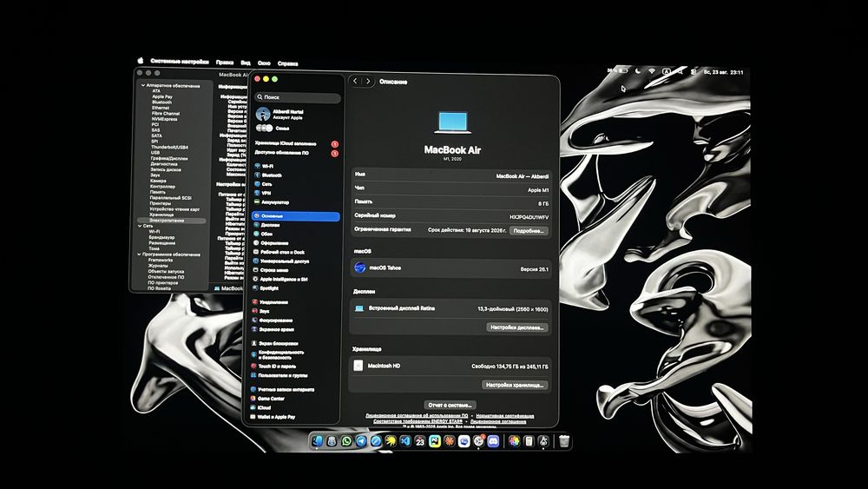Open Apple Intelligence и Siri settings
The height and width of the screenshot is (489, 868).
280,279
